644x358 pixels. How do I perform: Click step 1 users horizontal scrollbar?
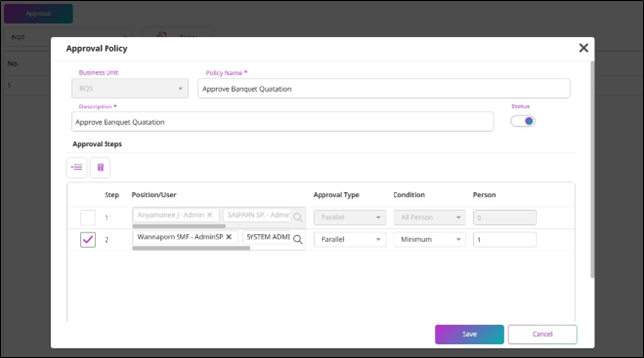tap(179, 226)
